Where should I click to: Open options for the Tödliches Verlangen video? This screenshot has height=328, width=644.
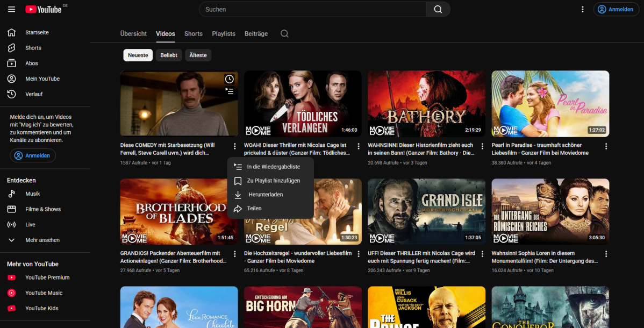pyautogui.click(x=359, y=146)
